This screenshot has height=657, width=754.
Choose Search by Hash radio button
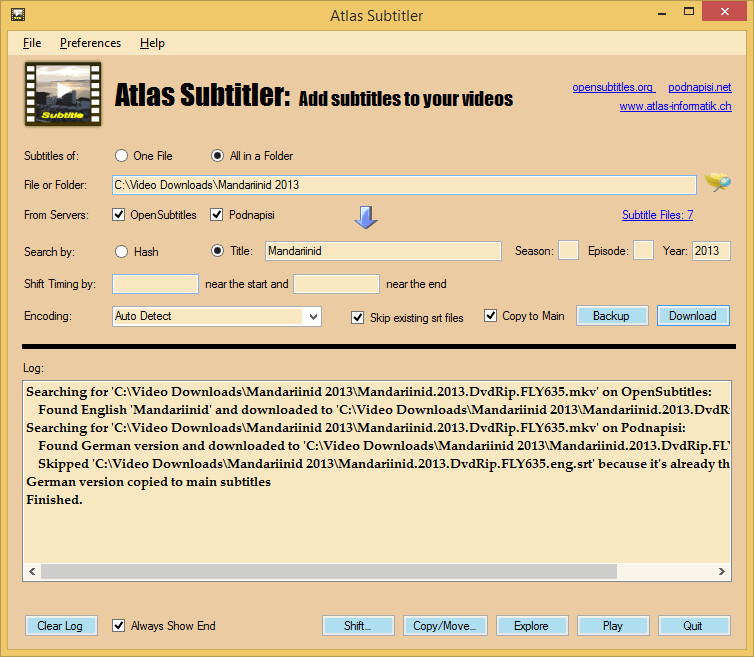pyautogui.click(x=121, y=252)
